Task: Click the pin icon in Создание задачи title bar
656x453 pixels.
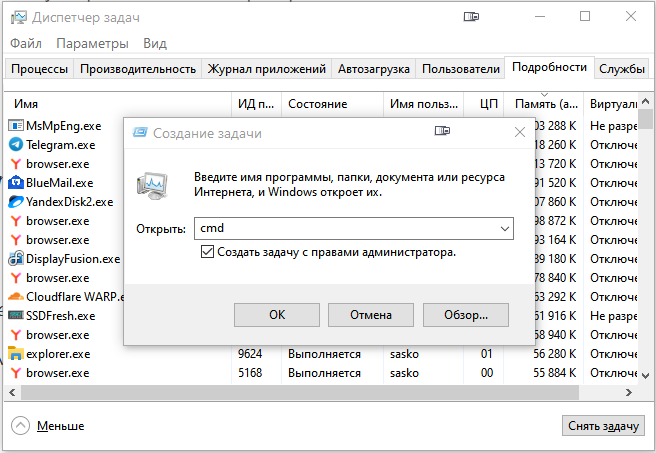Action: pos(442,131)
